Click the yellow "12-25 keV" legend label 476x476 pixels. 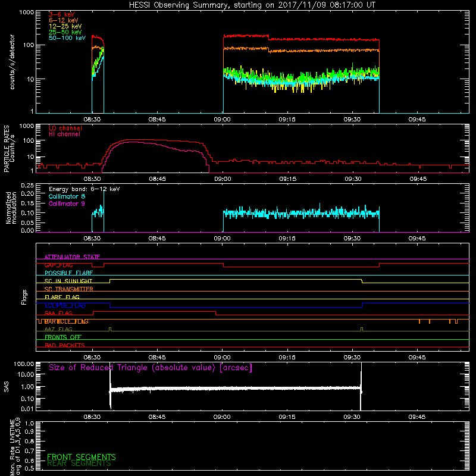(65, 26)
